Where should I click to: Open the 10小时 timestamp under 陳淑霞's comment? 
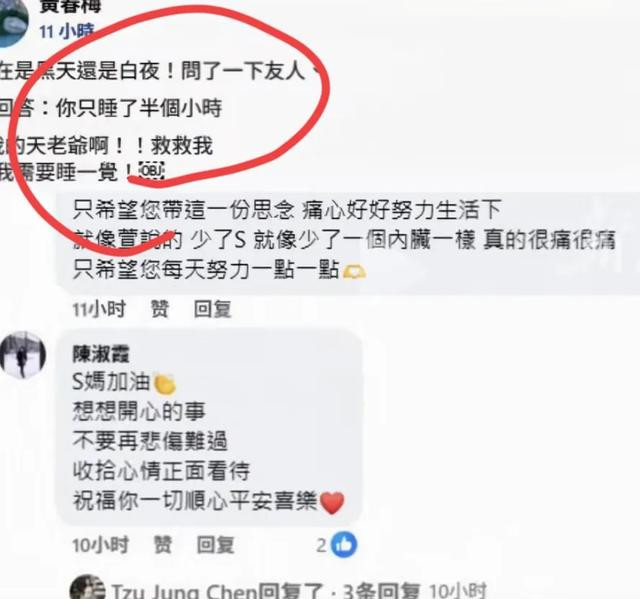[x=100, y=545]
